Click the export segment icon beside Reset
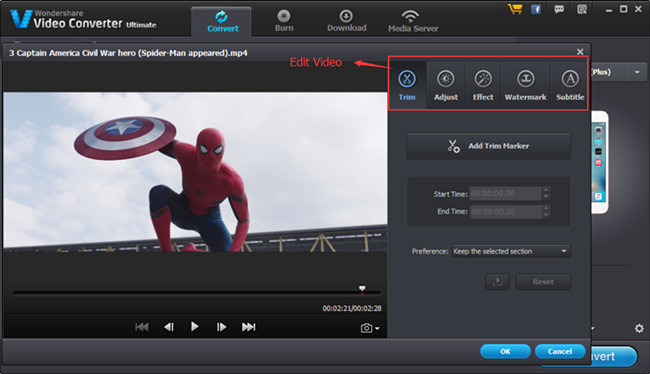This screenshot has width=650, height=374. (x=497, y=282)
